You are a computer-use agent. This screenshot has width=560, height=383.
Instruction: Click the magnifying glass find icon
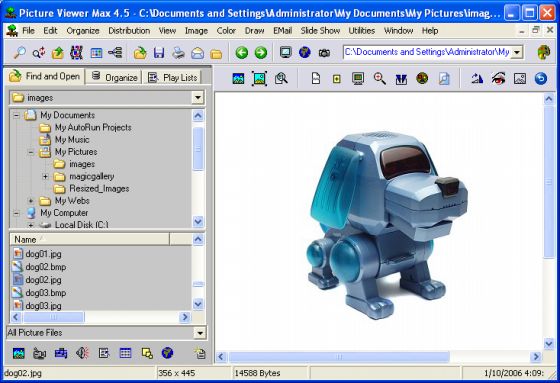click(x=19, y=53)
